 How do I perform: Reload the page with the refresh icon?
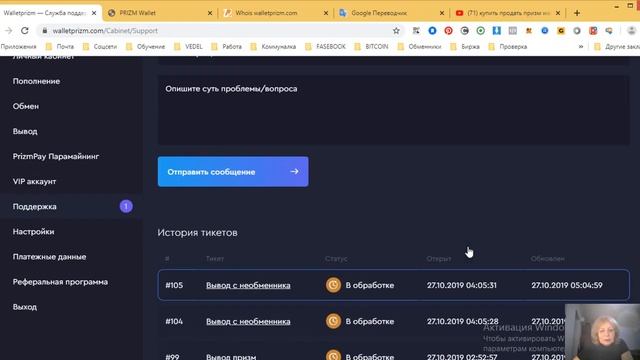coord(25,31)
